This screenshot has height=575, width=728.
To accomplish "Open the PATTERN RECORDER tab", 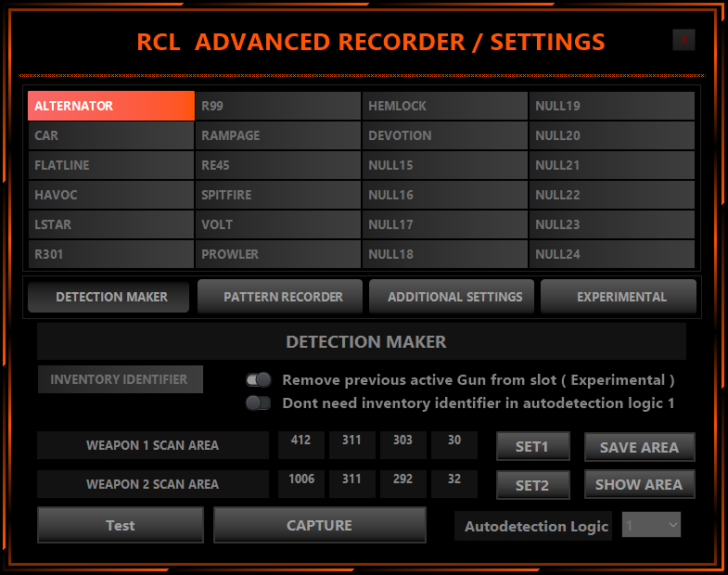I will (x=280, y=297).
